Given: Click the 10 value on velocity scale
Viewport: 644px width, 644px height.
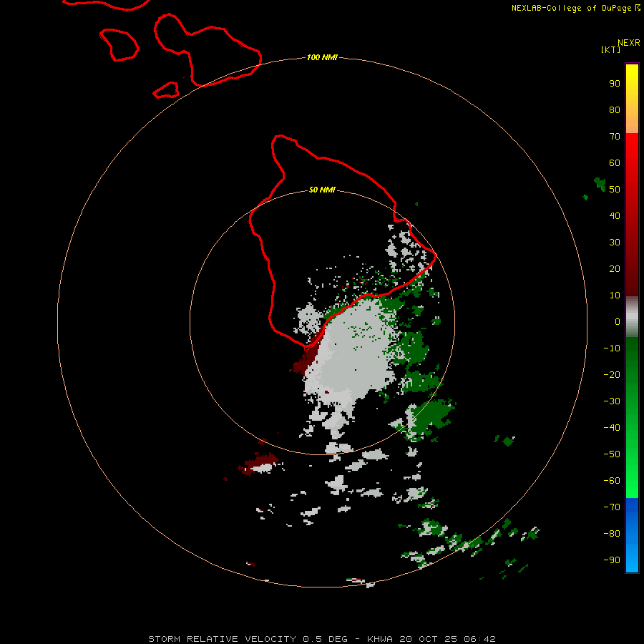Looking at the screenshot, I should point(615,296).
